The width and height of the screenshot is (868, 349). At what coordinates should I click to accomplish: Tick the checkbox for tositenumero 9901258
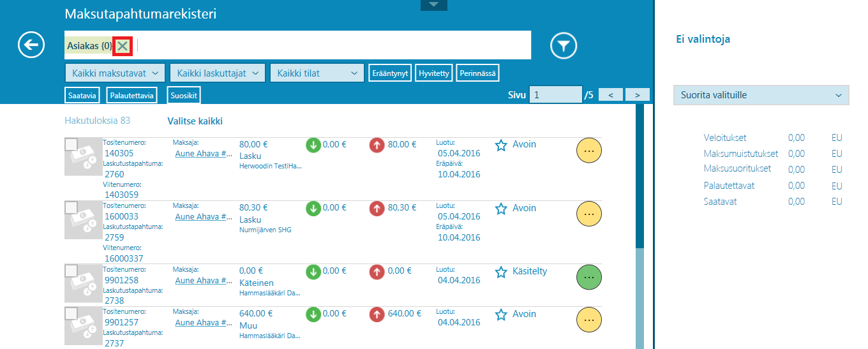pyautogui.click(x=71, y=271)
